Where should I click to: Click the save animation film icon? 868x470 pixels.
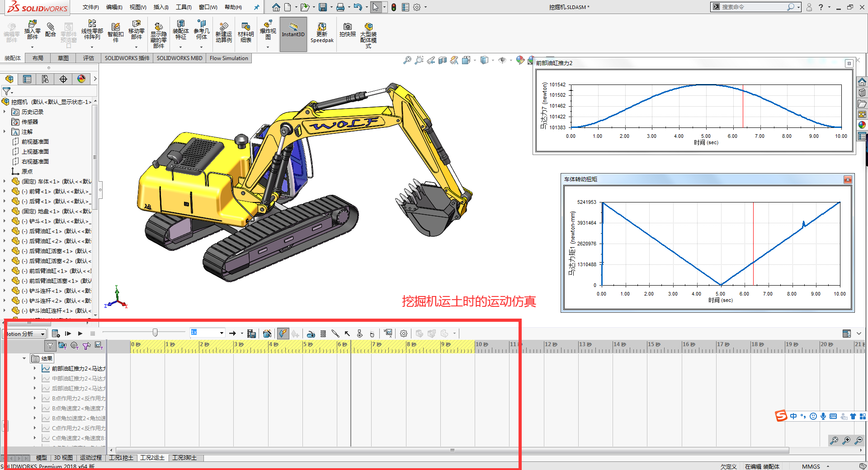(251, 334)
